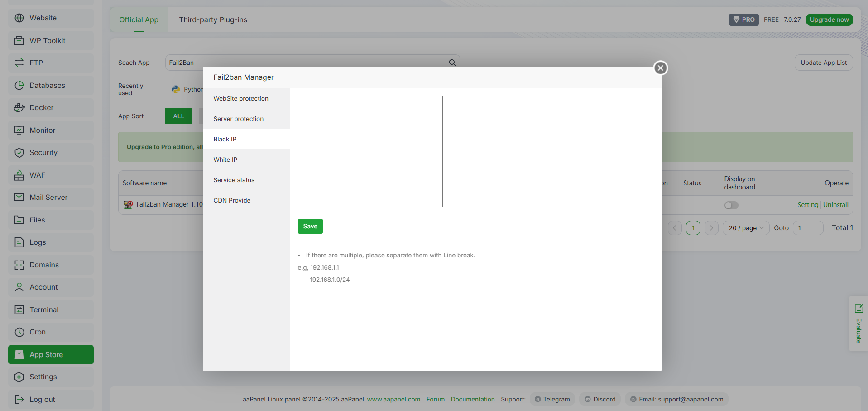Screen dimensions: 868x411
Task: Open the Domains icon in sidebar
Action: point(19,265)
